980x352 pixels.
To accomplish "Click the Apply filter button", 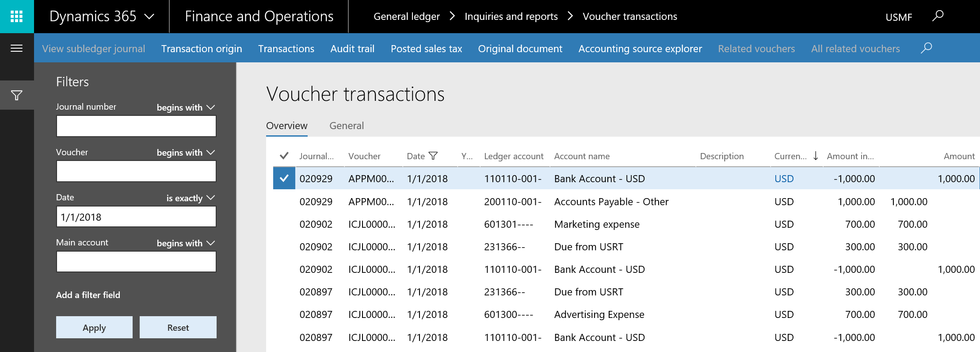I will click(94, 327).
